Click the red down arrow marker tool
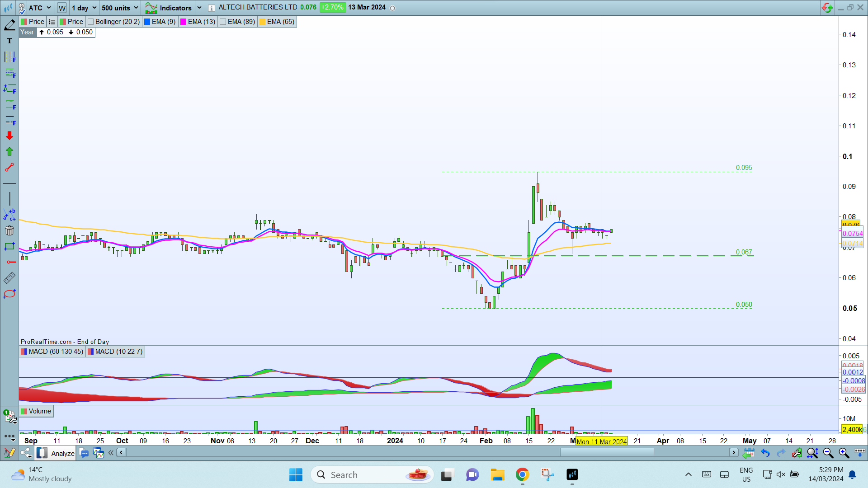The height and width of the screenshot is (488, 868). point(9,136)
